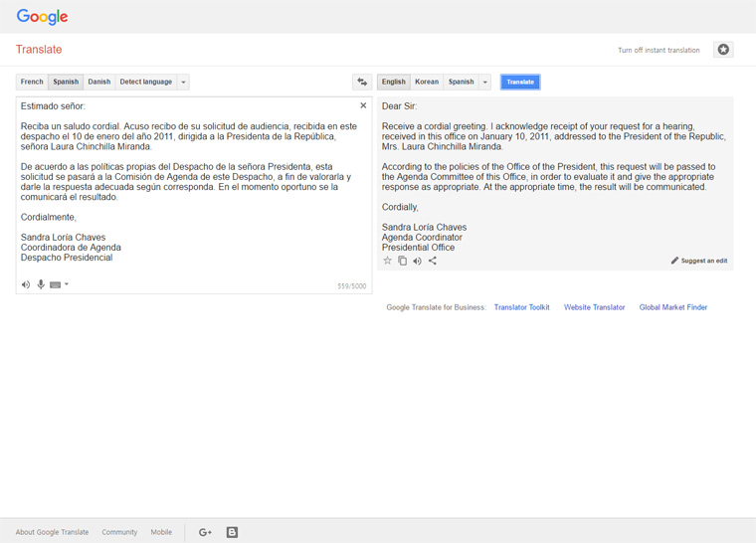The width and height of the screenshot is (756, 543).
Task: Share the translation result
Action: (x=433, y=261)
